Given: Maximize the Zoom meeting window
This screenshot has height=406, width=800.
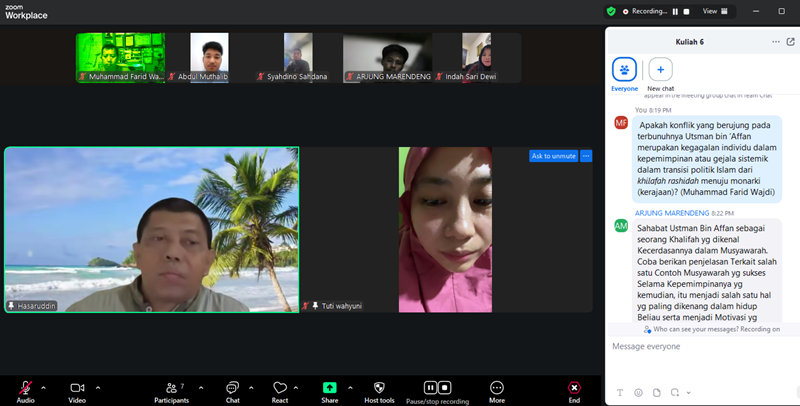Looking at the screenshot, I should [781, 11].
